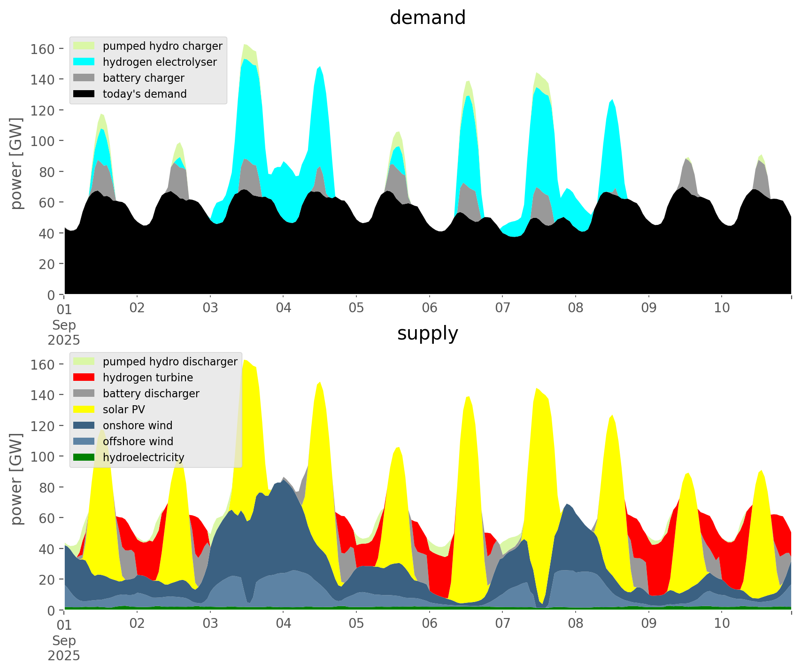Click the demand chart's power [GW] axis label
The image size is (801, 672).
click(16, 163)
